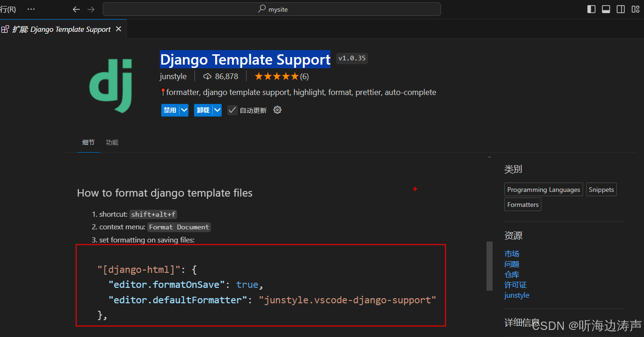Open the dropdown beside the 禁用 button
Viewport: 644px width, 337px height.
click(x=184, y=110)
